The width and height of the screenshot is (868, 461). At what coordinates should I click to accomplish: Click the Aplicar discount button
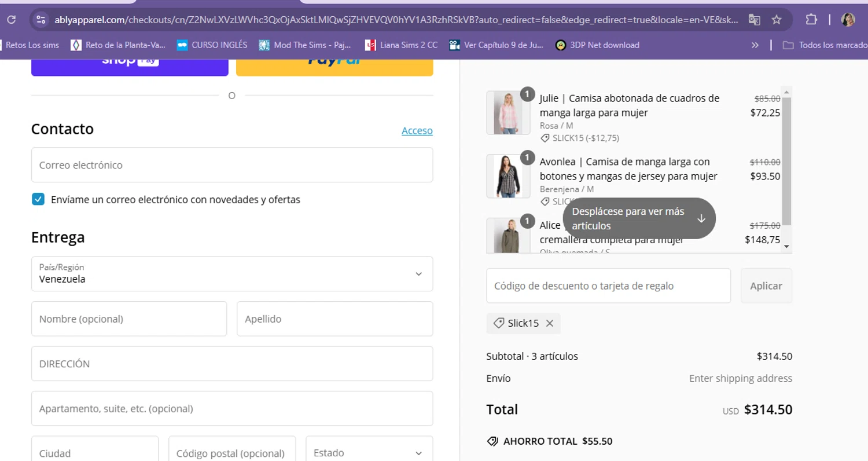[x=766, y=286]
